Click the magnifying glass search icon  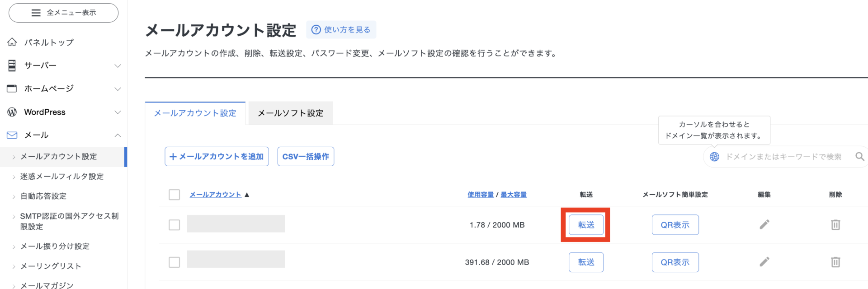pos(859,157)
